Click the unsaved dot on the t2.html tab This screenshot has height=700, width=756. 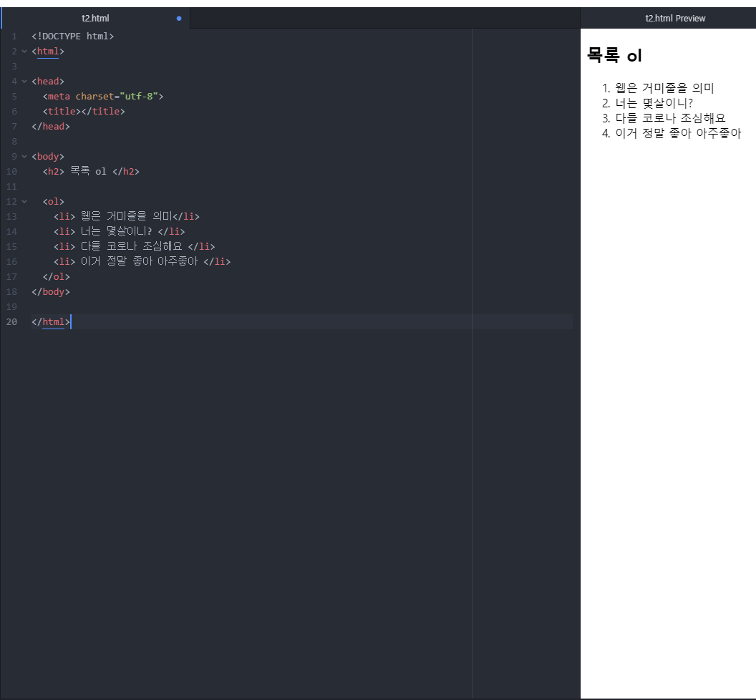pos(179,19)
